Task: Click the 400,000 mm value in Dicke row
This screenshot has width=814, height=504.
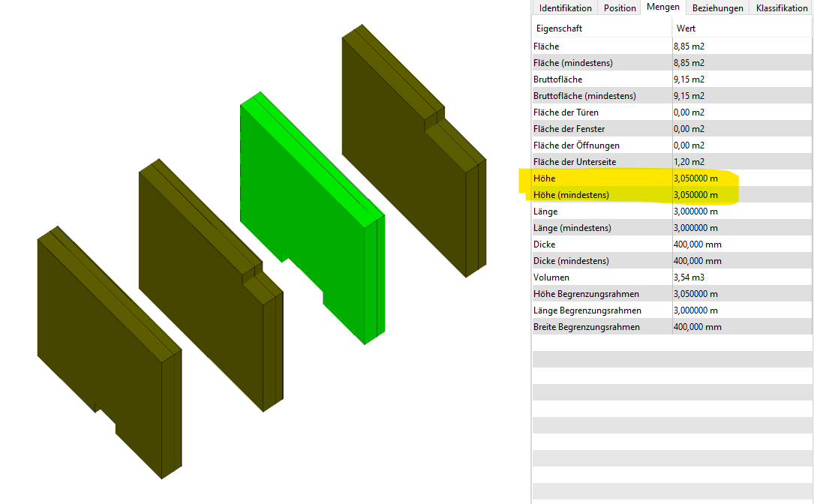Action: 697,244
